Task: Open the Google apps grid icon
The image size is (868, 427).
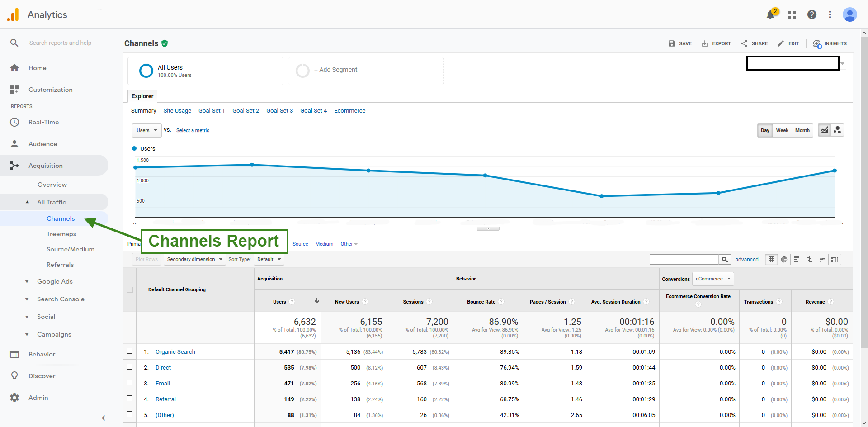Action: [x=792, y=15]
